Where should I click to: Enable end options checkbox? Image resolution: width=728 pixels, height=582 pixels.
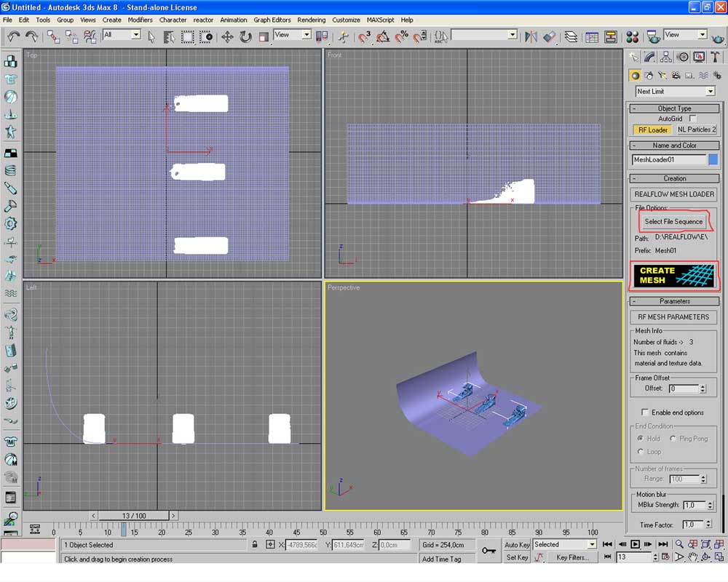645,412
